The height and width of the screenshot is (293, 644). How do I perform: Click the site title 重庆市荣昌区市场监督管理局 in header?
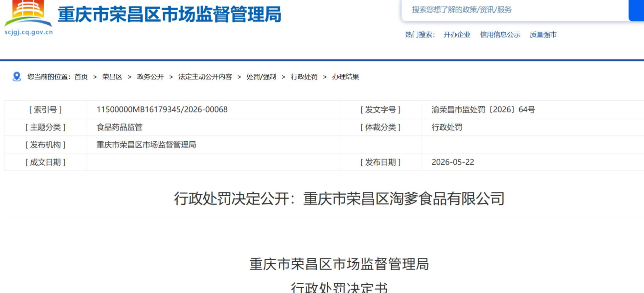[169, 15]
